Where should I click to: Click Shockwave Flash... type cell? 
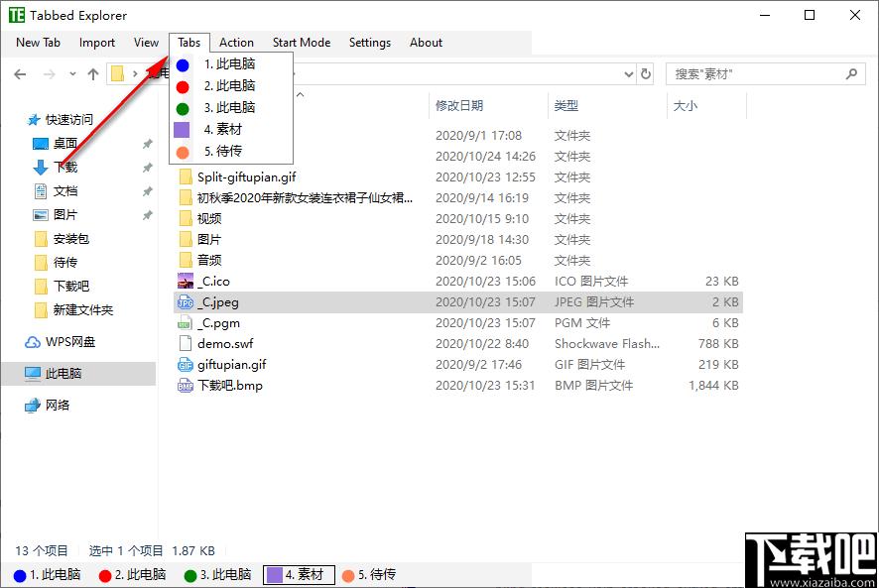(x=607, y=344)
